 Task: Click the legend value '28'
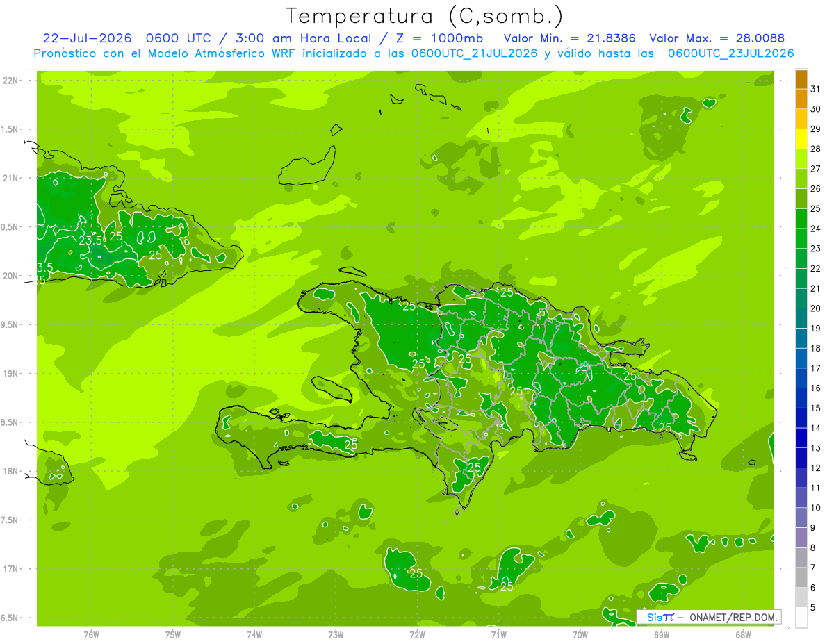(816, 149)
